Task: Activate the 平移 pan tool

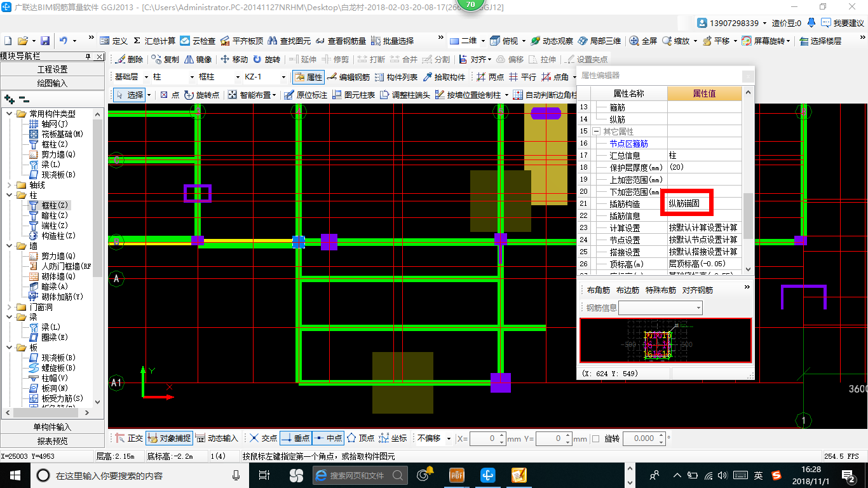Action: pyautogui.click(x=717, y=41)
